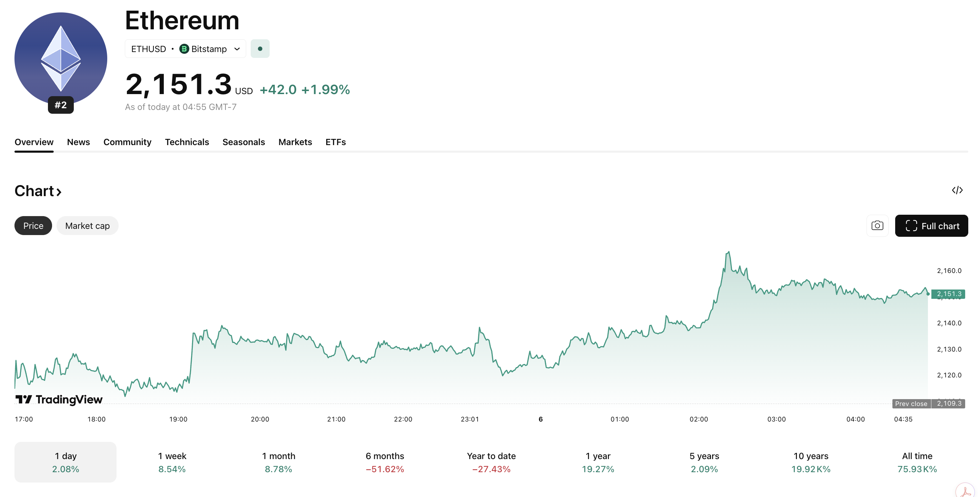Click the #2 market rank badge

coord(61,105)
